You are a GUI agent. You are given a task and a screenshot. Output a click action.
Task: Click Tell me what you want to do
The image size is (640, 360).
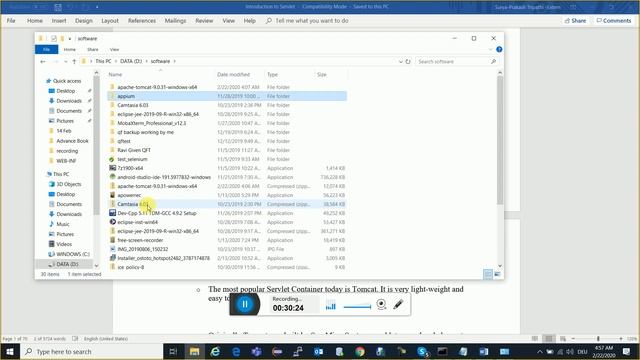[312, 21]
